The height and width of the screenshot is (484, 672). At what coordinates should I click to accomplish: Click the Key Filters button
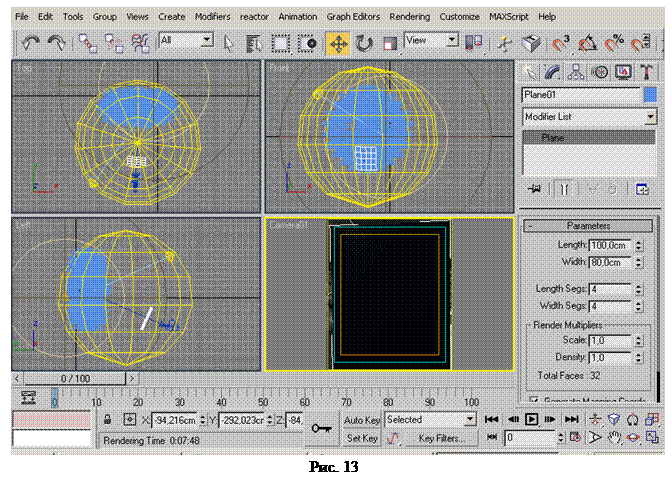click(439, 438)
